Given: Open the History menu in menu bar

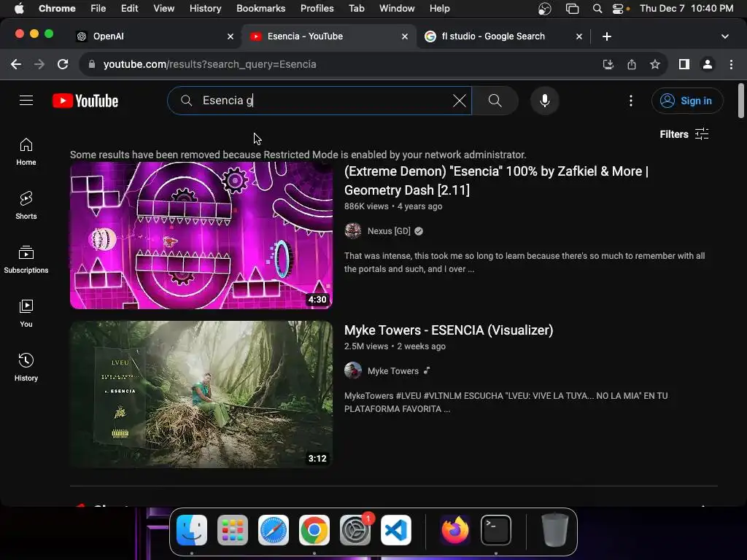Looking at the screenshot, I should point(205,8).
